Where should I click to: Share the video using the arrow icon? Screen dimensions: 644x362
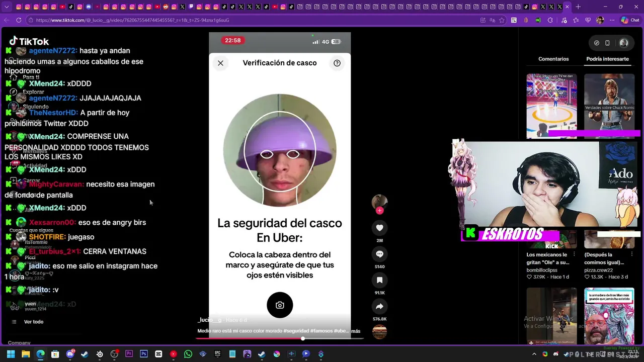pos(379,306)
